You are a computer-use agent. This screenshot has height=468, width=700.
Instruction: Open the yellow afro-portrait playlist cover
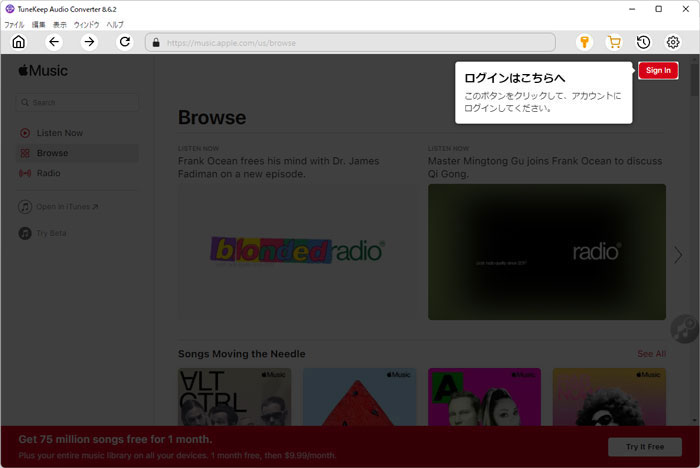pyautogui.click(x=609, y=397)
